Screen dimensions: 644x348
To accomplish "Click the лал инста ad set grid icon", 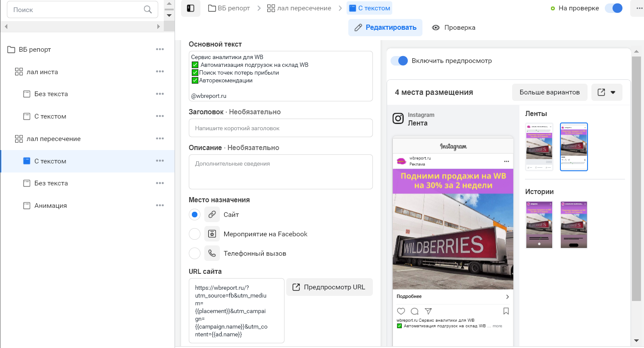I will (19, 72).
